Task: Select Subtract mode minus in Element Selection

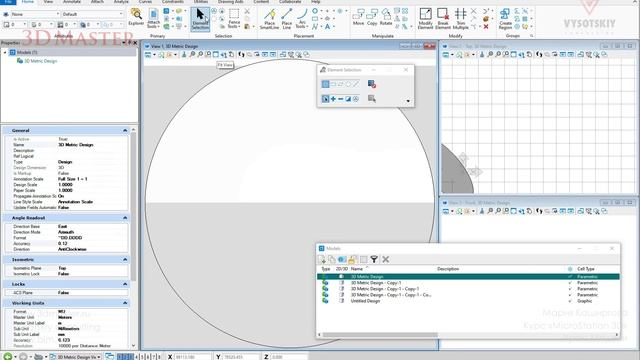Action: pos(340,99)
